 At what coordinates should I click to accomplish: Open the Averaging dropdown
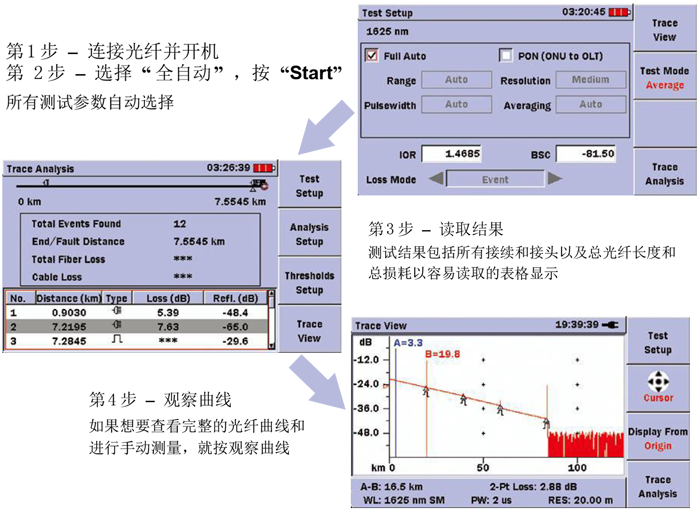591,104
